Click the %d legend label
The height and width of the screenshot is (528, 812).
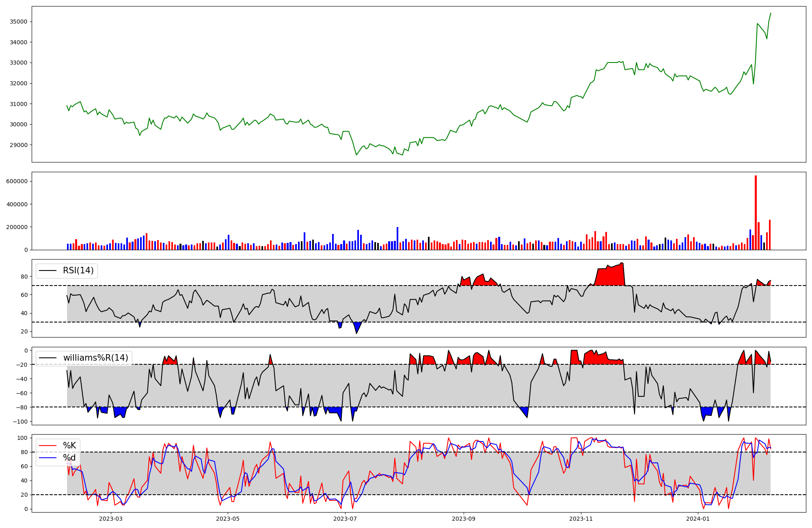[x=69, y=458]
